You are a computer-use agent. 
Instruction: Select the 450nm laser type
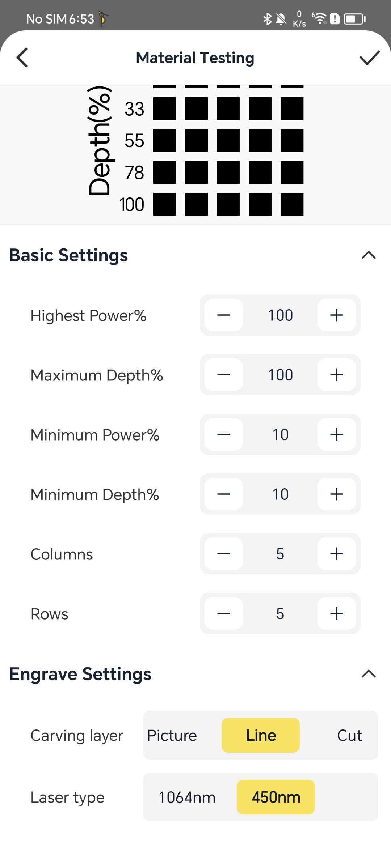click(276, 797)
